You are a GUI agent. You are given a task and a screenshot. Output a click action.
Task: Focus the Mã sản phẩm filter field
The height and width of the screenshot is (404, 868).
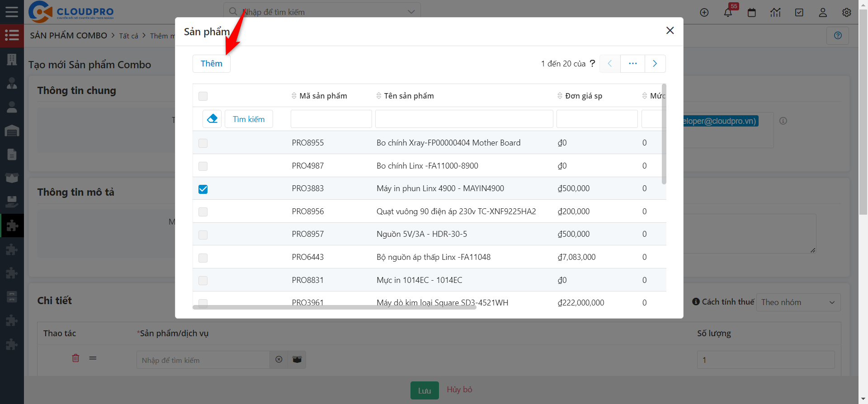331,119
